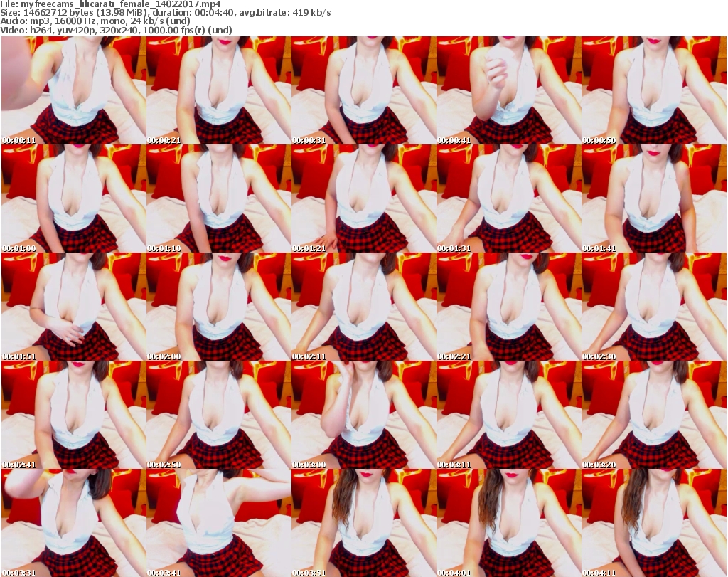This screenshot has width=728, height=577.
Task: Select the thumbnail timestamped 00:02:21
Action: coord(509,307)
